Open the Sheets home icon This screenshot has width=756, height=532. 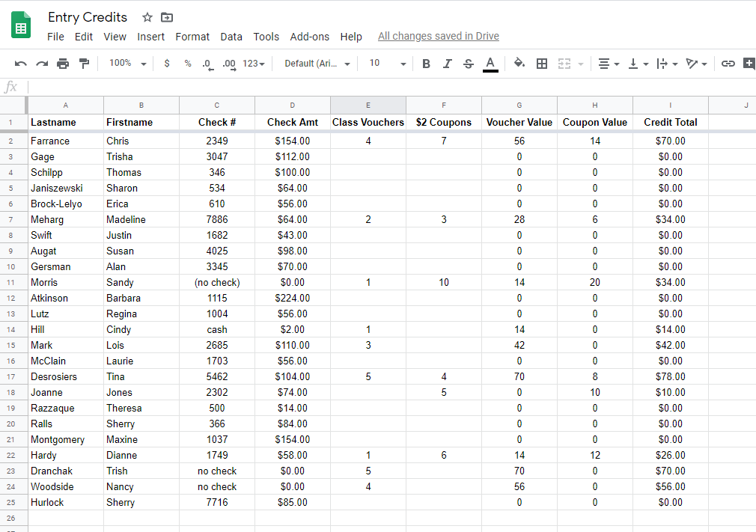coord(21,26)
